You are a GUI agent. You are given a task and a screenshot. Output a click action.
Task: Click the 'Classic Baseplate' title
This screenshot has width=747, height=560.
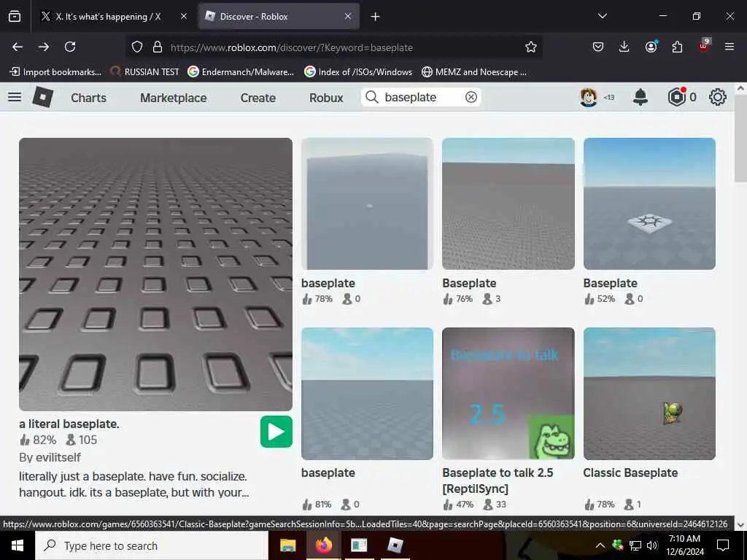tap(630, 472)
